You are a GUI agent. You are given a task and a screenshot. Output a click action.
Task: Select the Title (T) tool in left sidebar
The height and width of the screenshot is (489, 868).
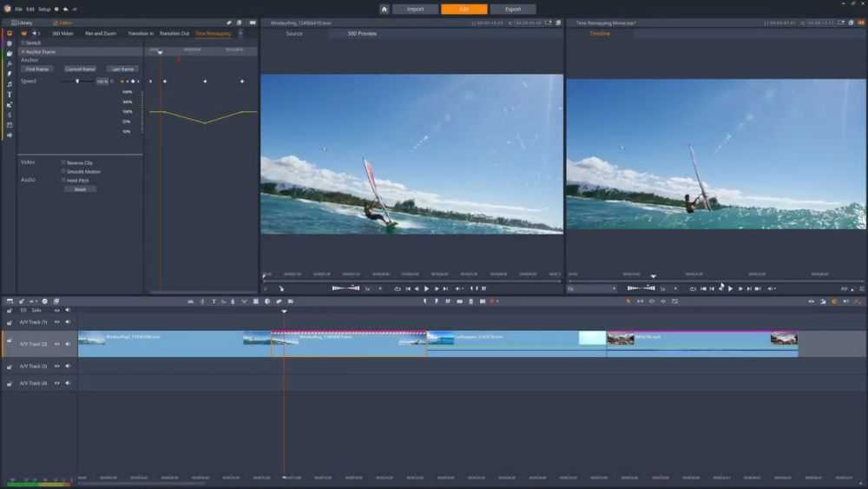[10, 94]
